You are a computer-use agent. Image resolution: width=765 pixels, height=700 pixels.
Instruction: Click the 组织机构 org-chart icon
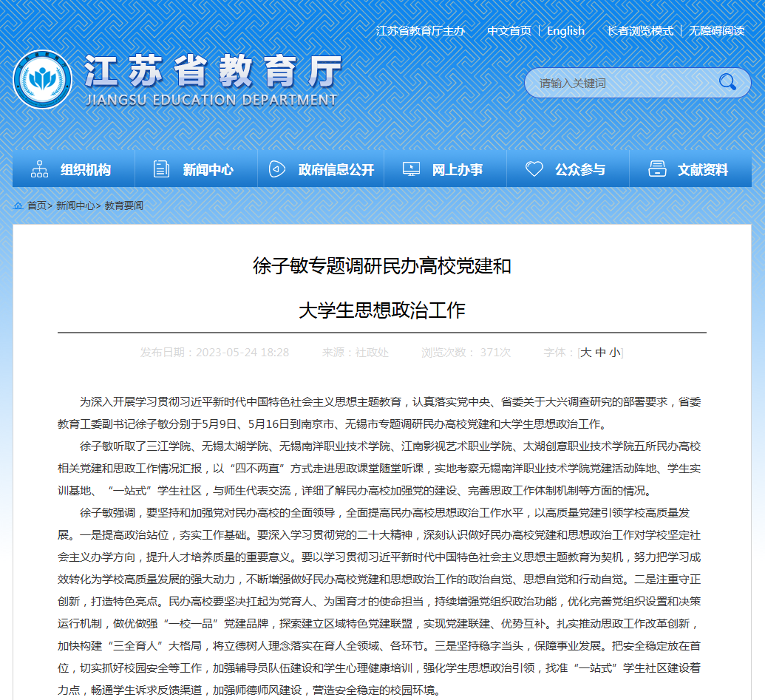click(x=39, y=169)
